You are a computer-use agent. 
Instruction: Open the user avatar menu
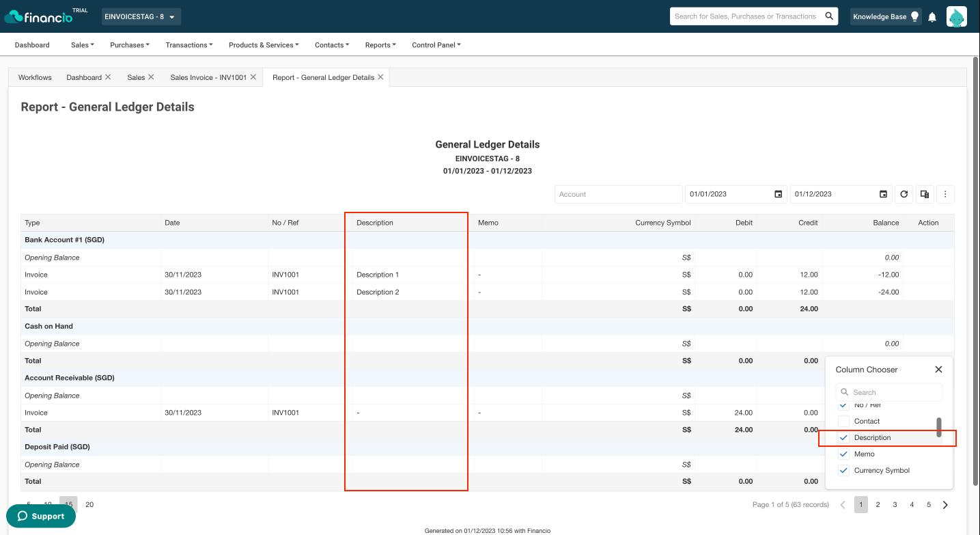(956, 16)
